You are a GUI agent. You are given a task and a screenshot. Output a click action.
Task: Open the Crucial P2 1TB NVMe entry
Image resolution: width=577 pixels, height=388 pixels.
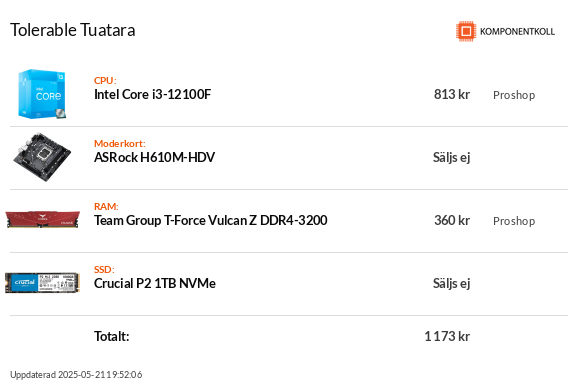[x=155, y=283]
